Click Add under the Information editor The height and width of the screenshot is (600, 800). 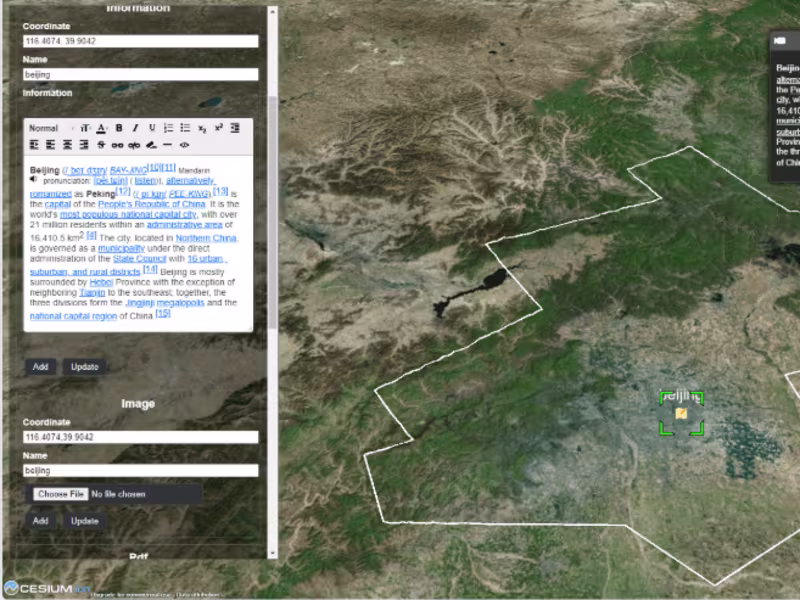point(40,367)
